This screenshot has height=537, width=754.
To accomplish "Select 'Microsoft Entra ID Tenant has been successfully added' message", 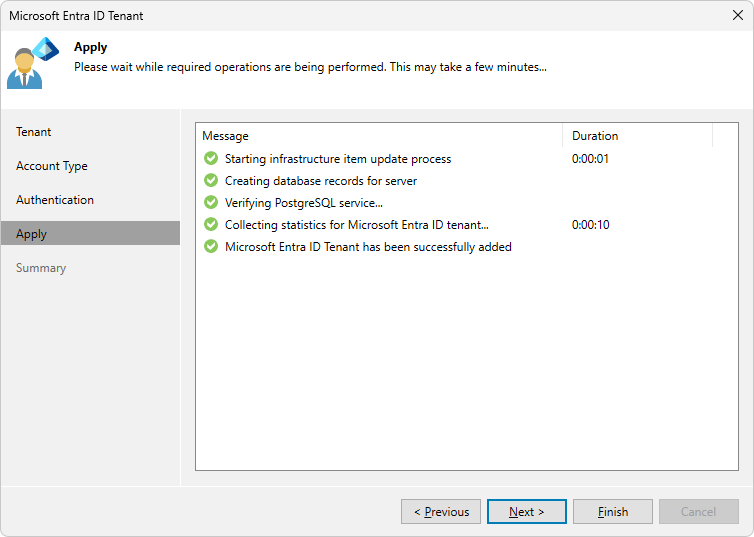I will [x=368, y=247].
